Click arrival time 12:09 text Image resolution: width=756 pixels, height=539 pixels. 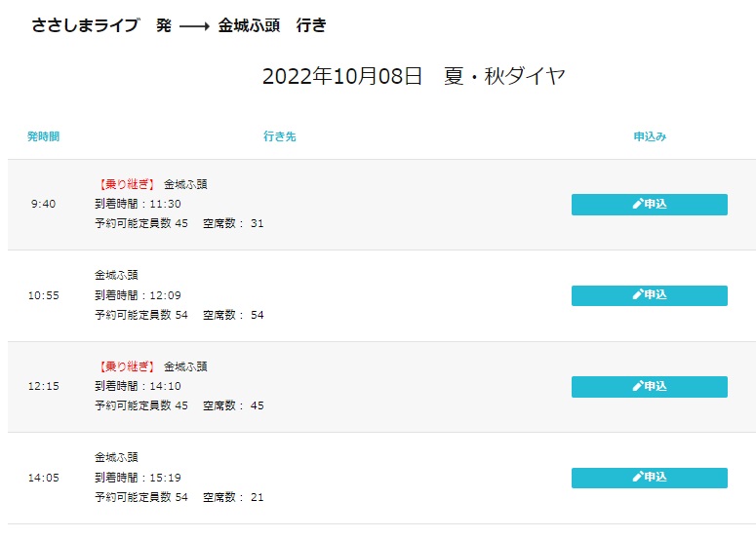click(x=166, y=295)
